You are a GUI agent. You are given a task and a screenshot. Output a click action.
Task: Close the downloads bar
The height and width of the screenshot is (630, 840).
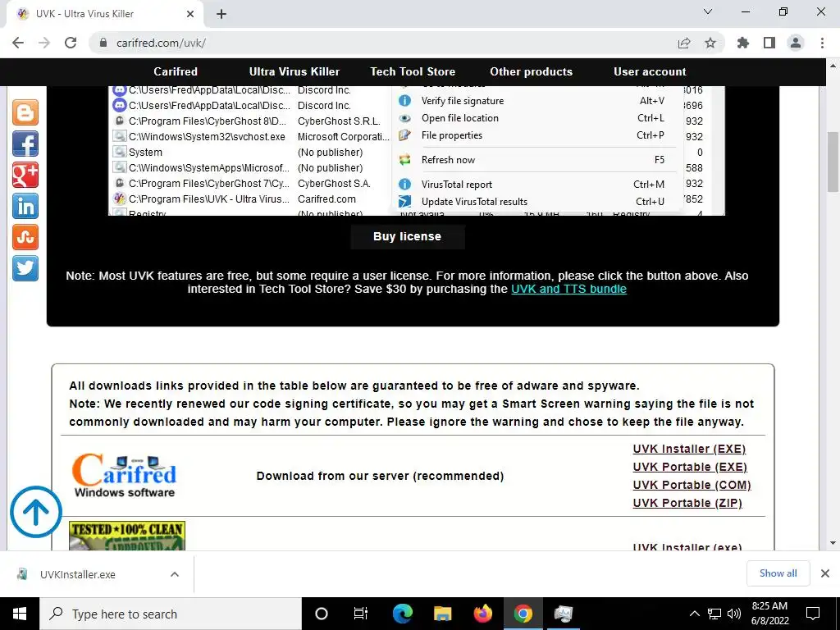click(825, 573)
